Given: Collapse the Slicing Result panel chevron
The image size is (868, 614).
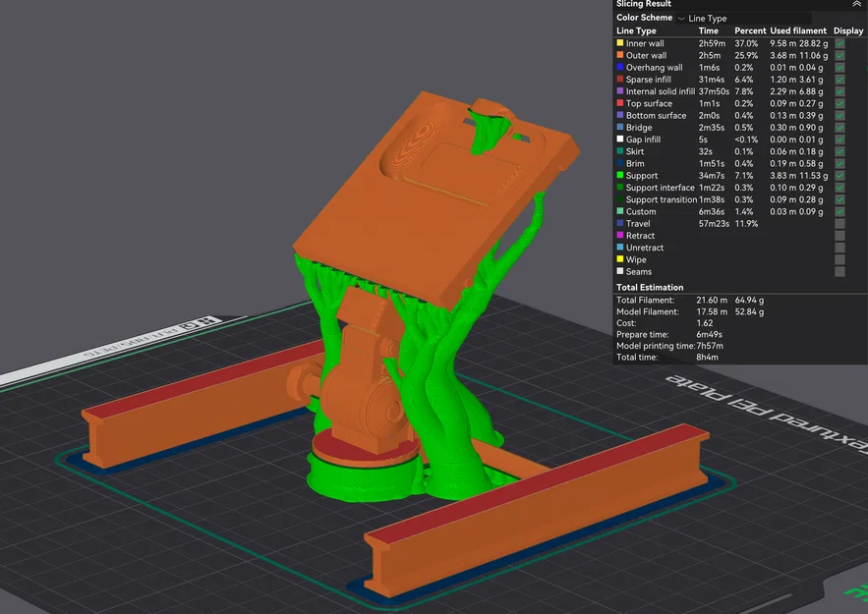Looking at the screenshot, I should tap(856, 4).
